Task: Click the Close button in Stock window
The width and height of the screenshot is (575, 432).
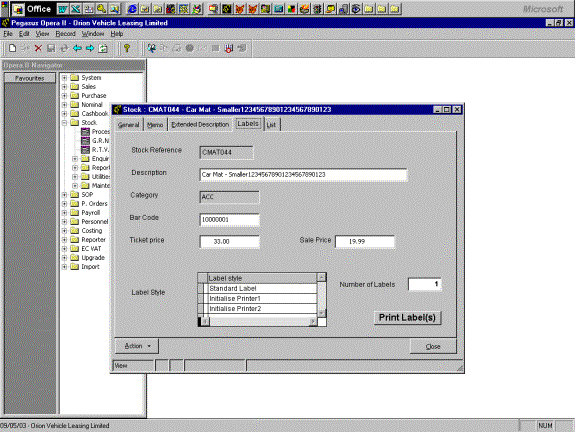Action: (433, 346)
